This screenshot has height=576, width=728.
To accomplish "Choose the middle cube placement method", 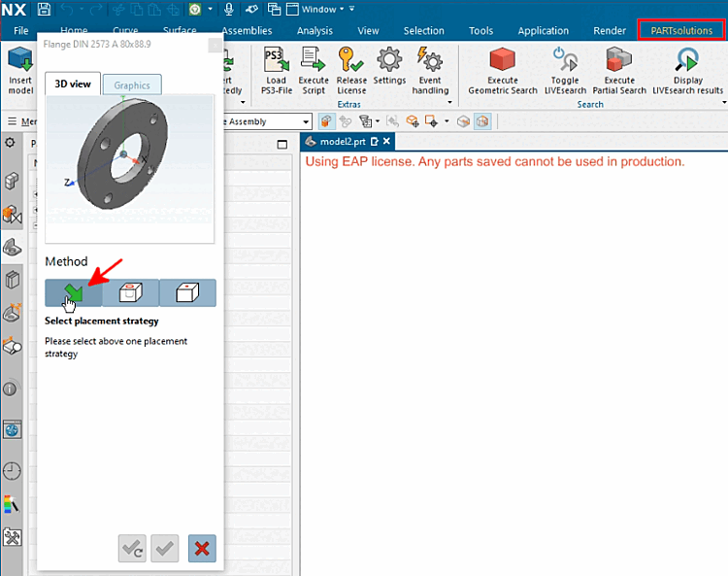I will tap(130, 292).
